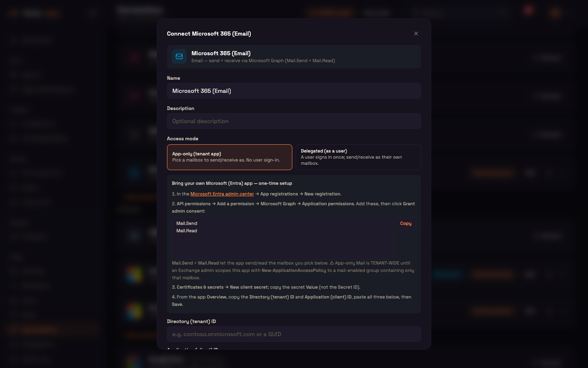The image size is (588, 368).
Task: Click the blurred red notification indicator in top bar
Action: (x=529, y=10)
